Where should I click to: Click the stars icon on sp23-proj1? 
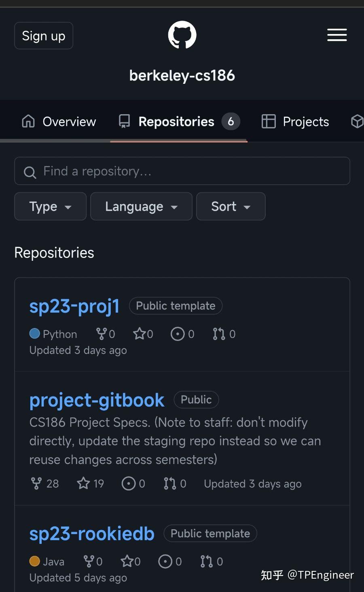tap(139, 334)
